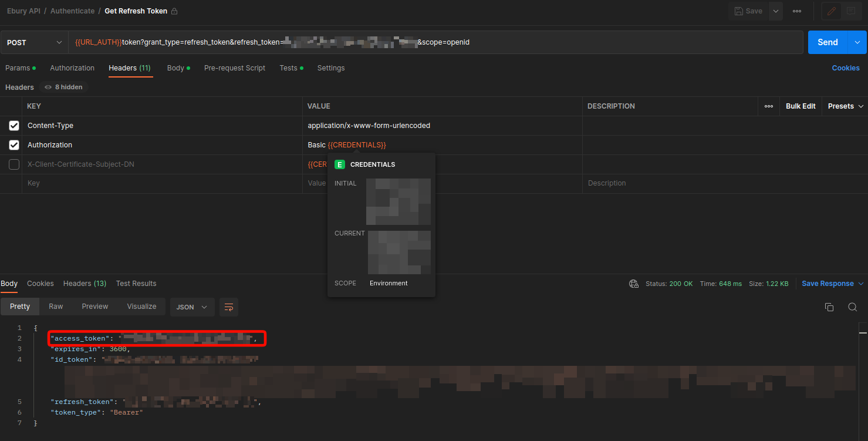Uncheck the Content-Type header checkbox
The height and width of the screenshot is (441, 868).
pyautogui.click(x=14, y=126)
